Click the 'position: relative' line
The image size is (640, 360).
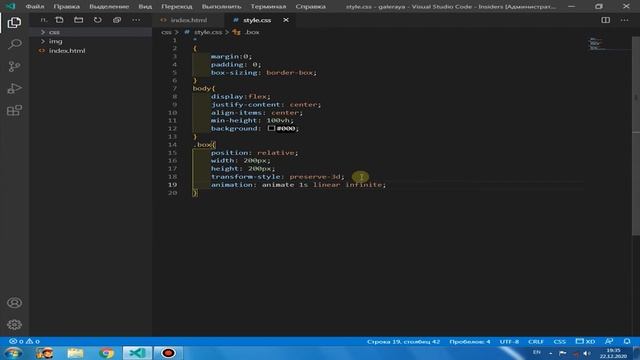click(254, 153)
